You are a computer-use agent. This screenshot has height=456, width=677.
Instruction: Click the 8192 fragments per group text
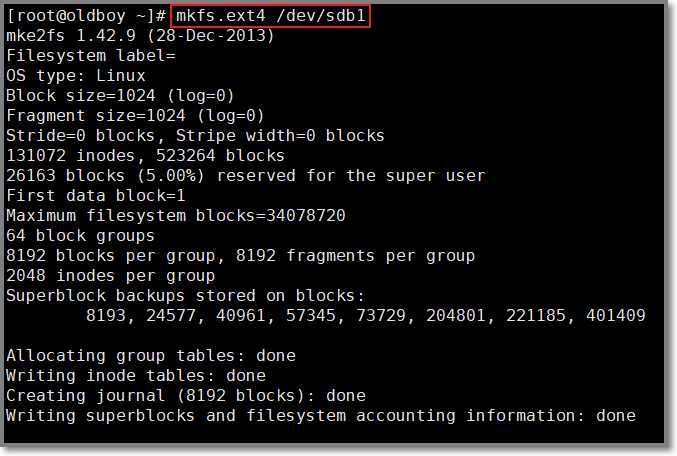(x=355, y=256)
